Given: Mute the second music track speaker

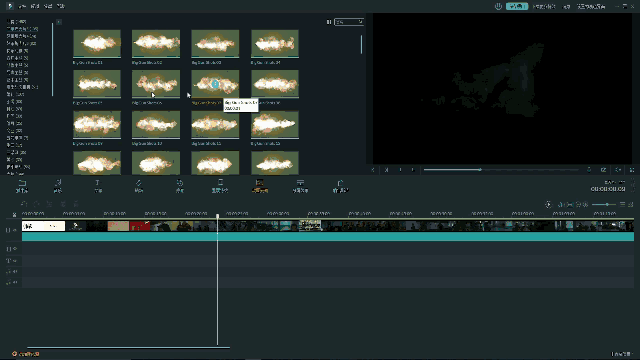Looking at the screenshot, I should 15,282.
